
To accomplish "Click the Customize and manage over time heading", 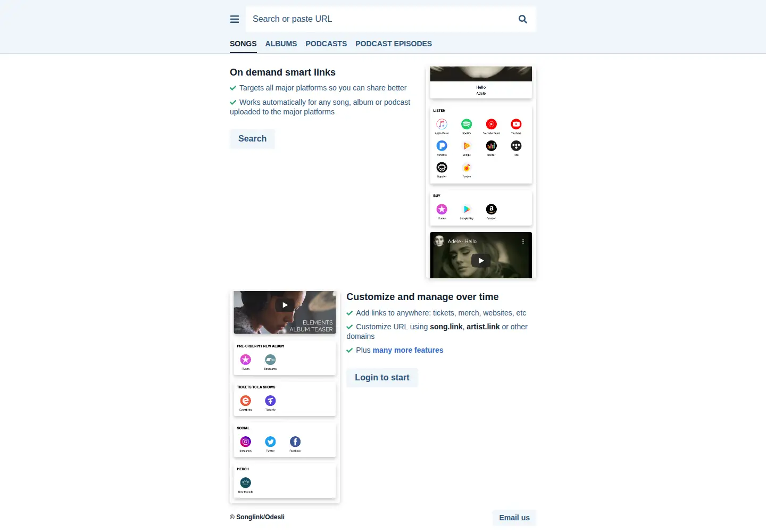I will coord(422,297).
